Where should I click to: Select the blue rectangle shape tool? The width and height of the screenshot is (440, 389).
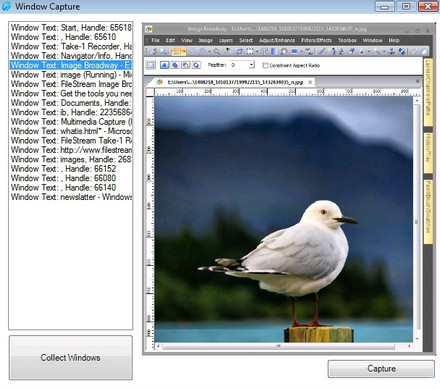[x=294, y=51]
